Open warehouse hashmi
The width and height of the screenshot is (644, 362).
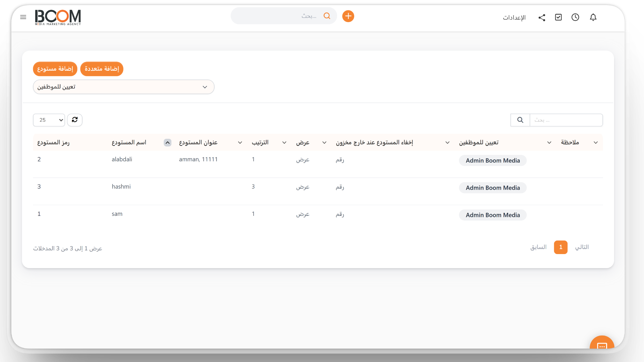click(x=121, y=186)
